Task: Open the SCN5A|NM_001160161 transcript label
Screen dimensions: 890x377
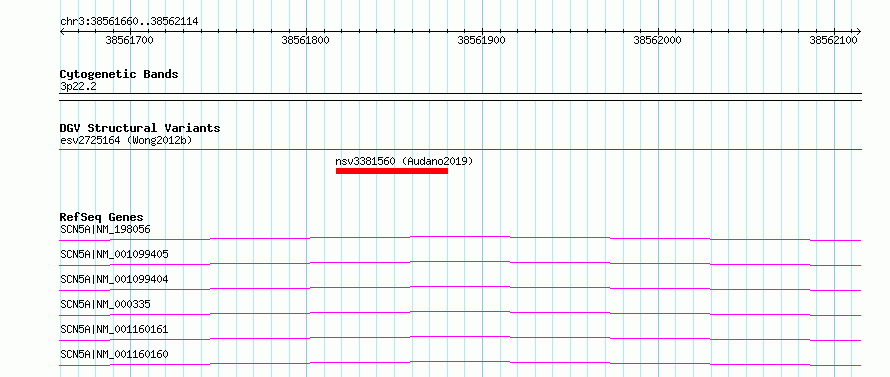Action: (x=114, y=329)
